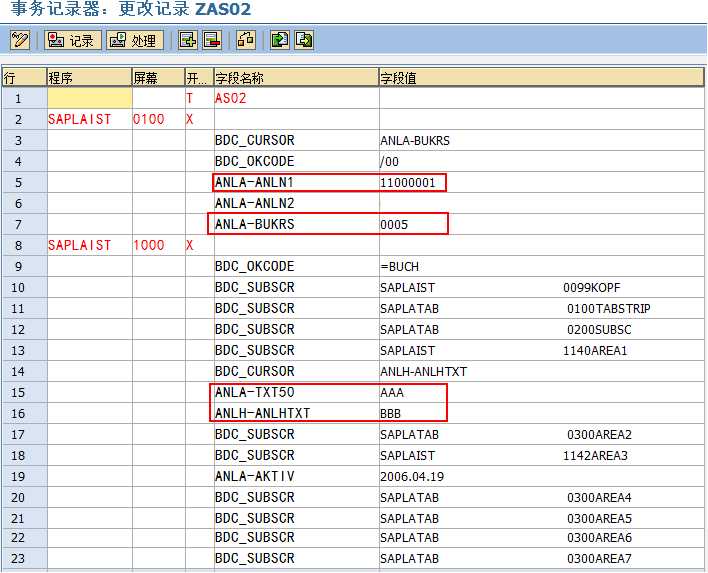The image size is (708, 573).
Task: Select the 屏幕 column header
Action: 158,78
